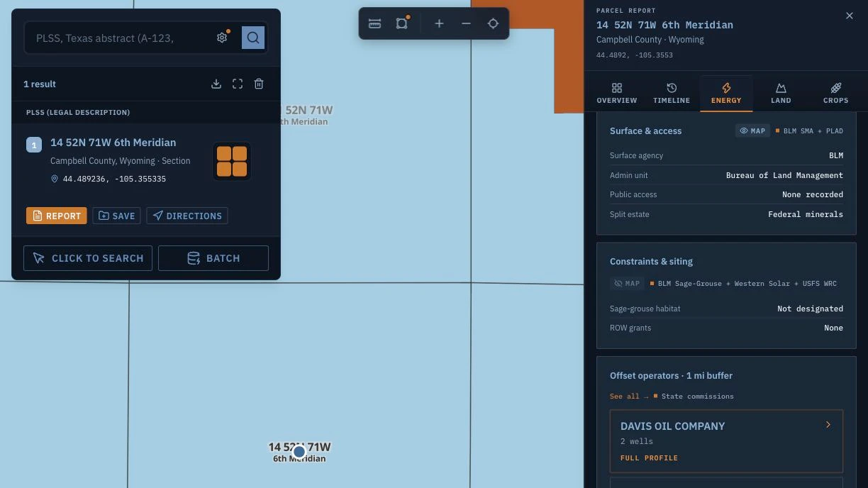Click the 1 result count label
The height and width of the screenshot is (488, 868).
[x=40, y=84]
